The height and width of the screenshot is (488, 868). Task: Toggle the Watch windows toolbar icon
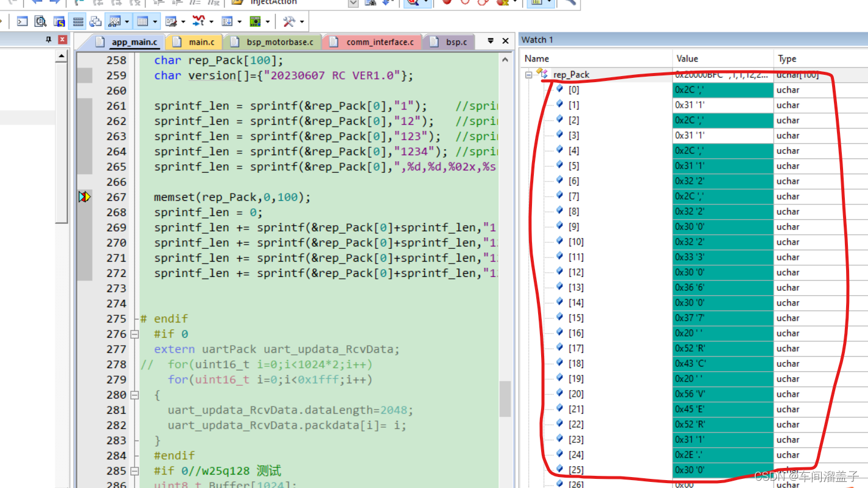click(x=114, y=21)
